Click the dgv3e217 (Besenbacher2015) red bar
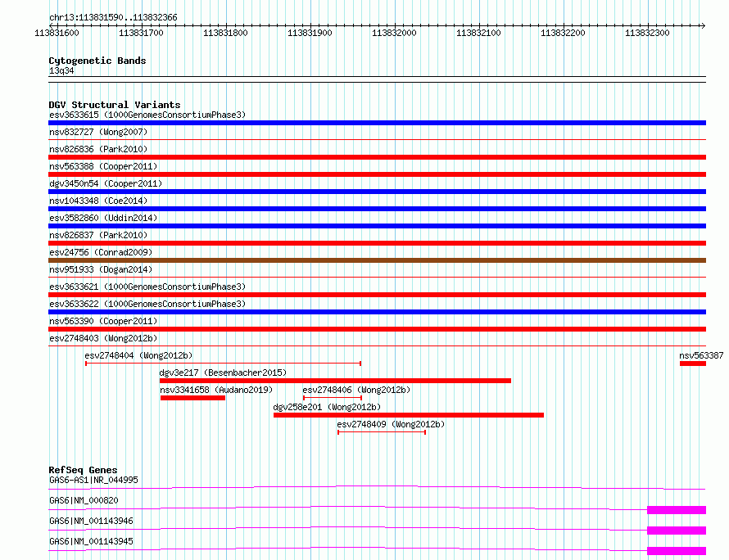 335,381
